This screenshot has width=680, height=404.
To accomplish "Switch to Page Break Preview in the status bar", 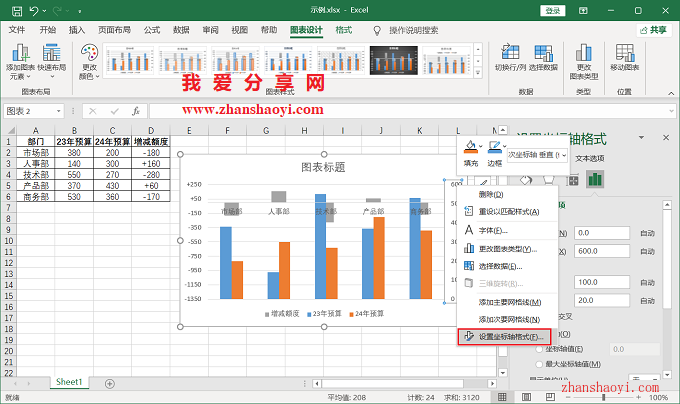I will pos(550,397).
